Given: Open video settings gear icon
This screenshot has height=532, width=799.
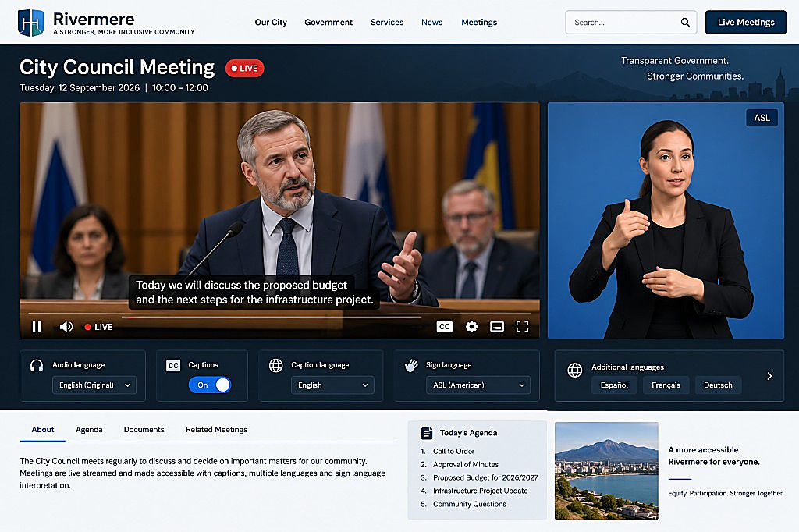Looking at the screenshot, I should [472, 327].
